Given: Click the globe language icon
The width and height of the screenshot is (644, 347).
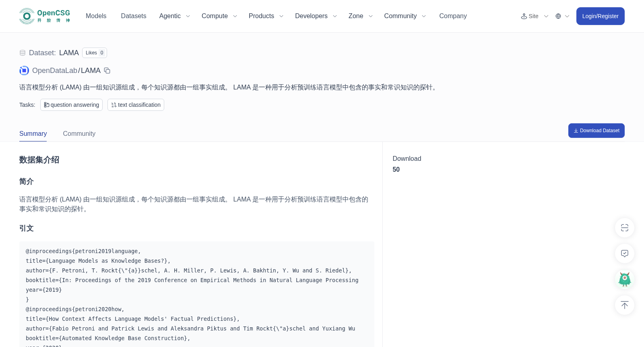Looking at the screenshot, I should pyautogui.click(x=558, y=16).
